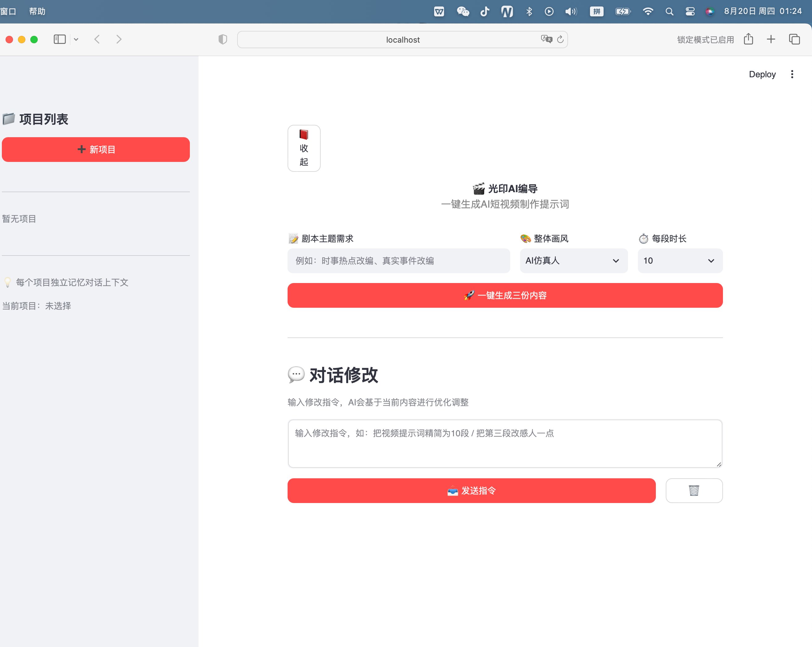Collapse the panel with the 收起 button

click(304, 148)
